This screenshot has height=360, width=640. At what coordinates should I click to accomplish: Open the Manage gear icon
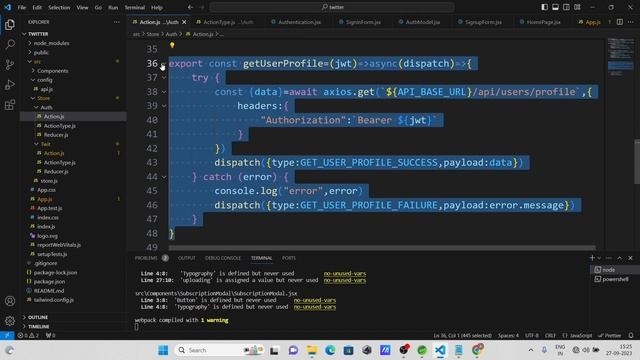coord(10,321)
